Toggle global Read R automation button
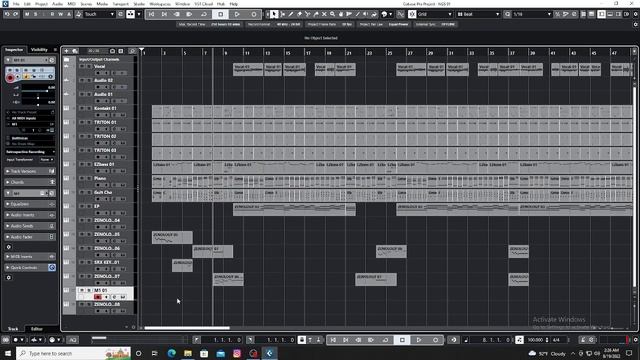The height and width of the screenshot is (360, 640). point(52,14)
